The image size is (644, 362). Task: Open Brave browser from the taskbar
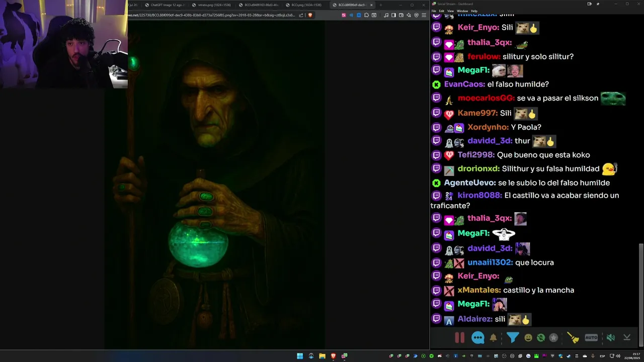[333, 356]
